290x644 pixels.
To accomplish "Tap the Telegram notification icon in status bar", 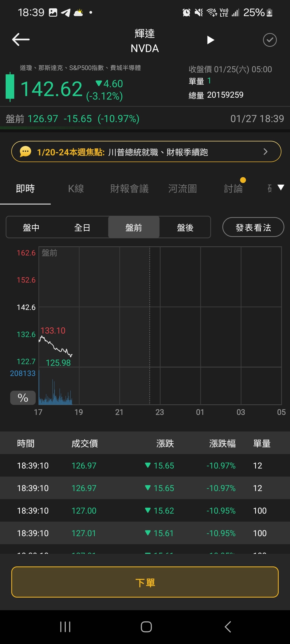I will click(66, 13).
